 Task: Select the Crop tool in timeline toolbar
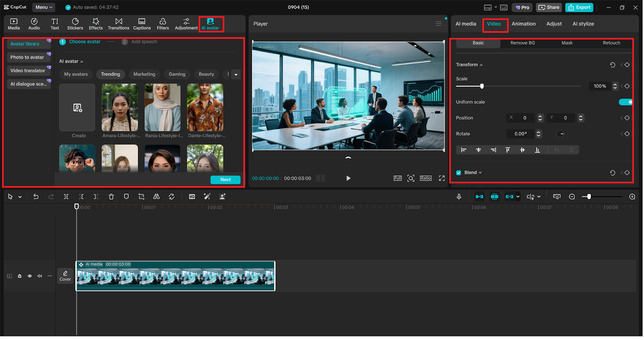141,197
